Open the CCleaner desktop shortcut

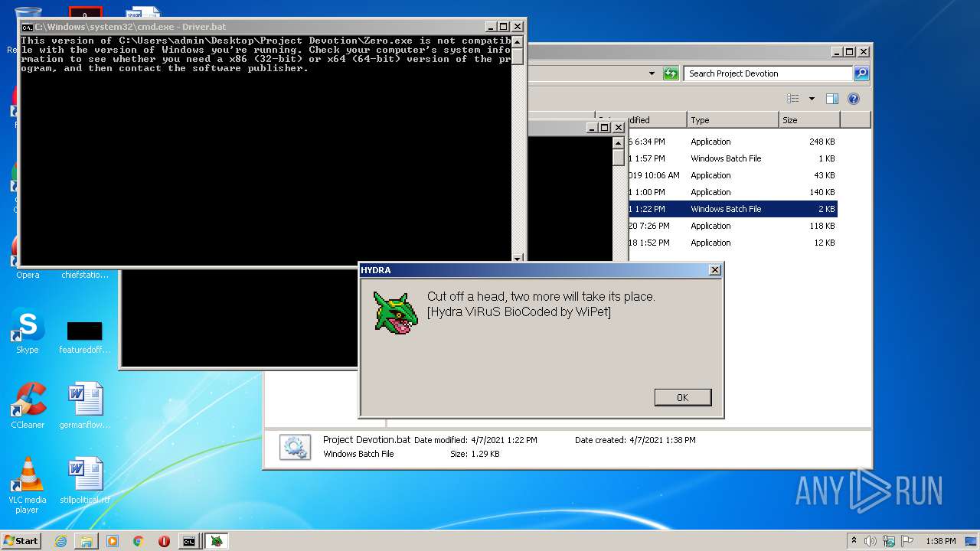coord(28,406)
